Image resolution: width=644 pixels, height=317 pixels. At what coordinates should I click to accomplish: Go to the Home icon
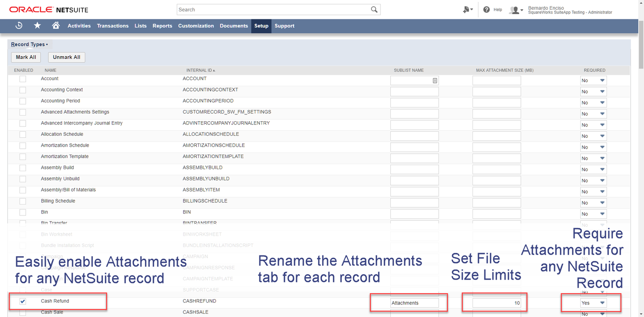pyautogui.click(x=56, y=25)
